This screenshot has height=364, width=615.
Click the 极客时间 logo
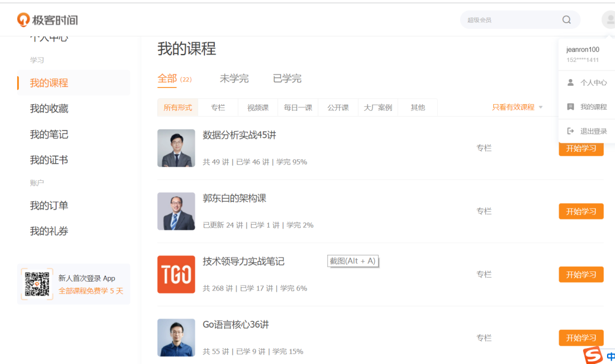tap(47, 19)
